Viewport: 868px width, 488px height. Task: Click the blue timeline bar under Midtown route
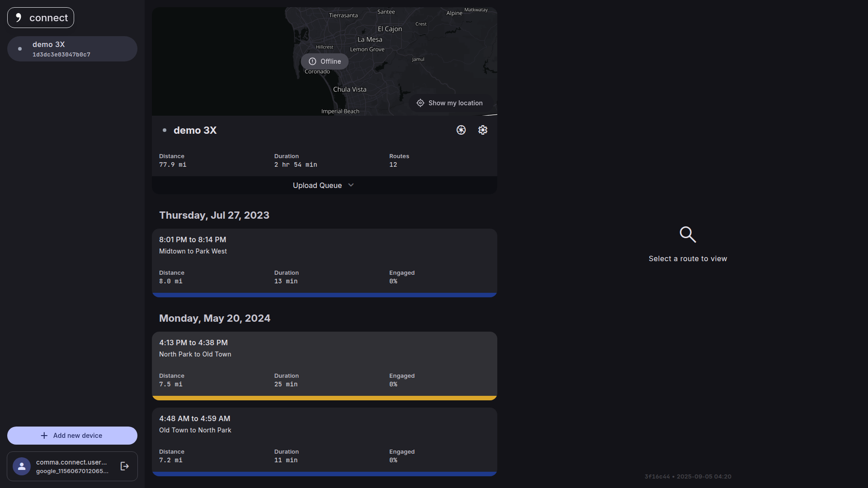point(324,295)
